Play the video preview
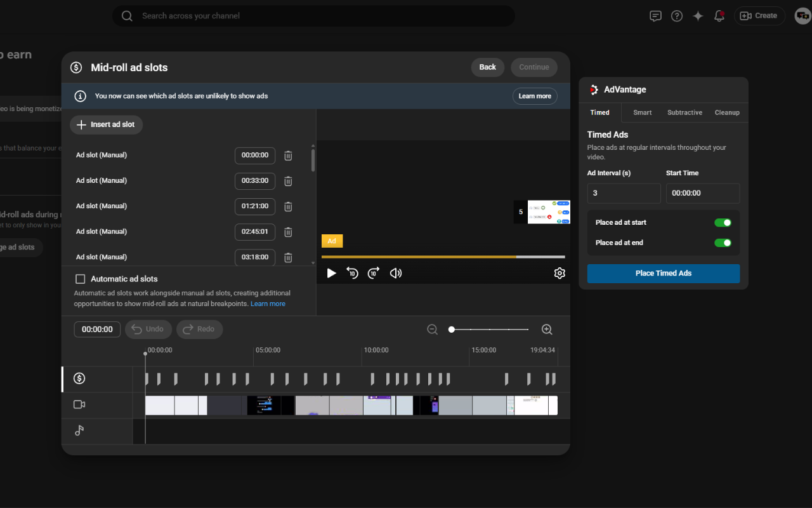The height and width of the screenshot is (508, 812). (331, 273)
